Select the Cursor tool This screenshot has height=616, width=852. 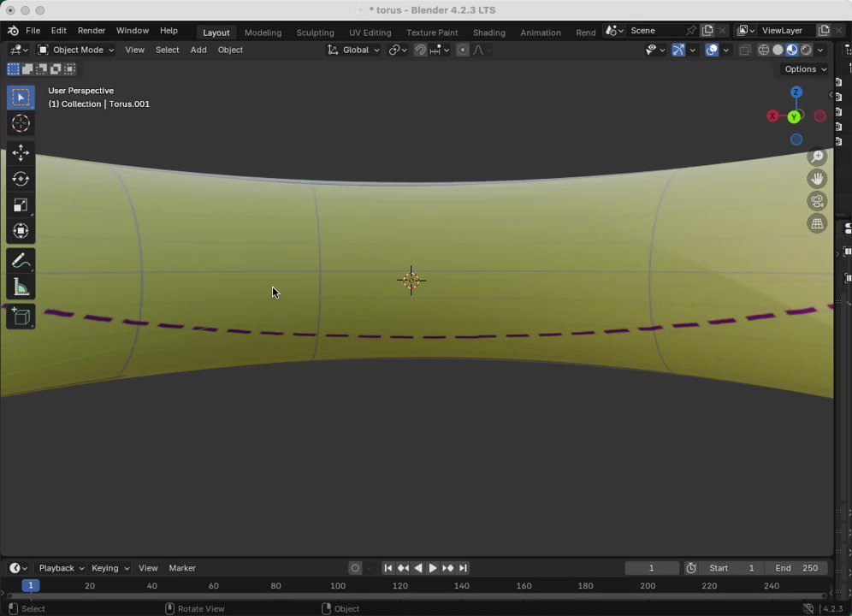pyautogui.click(x=21, y=124)
